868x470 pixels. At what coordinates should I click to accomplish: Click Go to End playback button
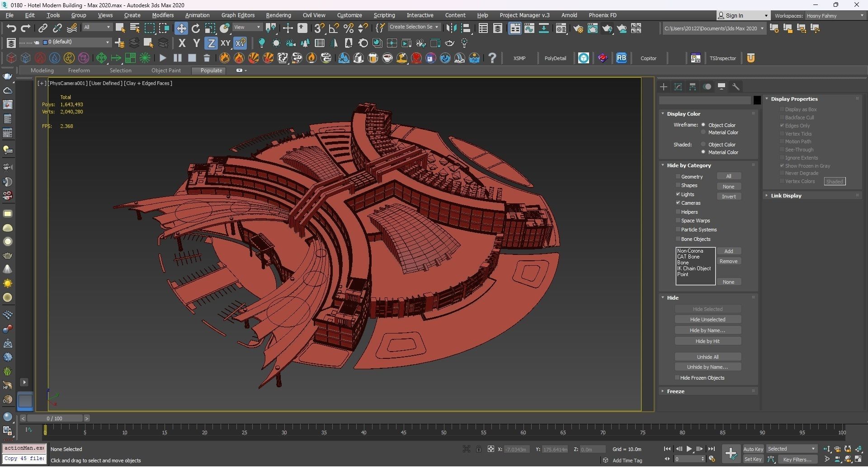(712, 449)
